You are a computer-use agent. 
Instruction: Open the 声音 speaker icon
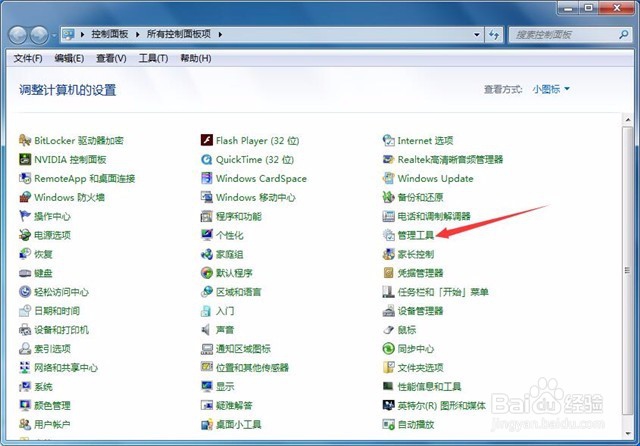pyautogui.click(x=207, y=330)
